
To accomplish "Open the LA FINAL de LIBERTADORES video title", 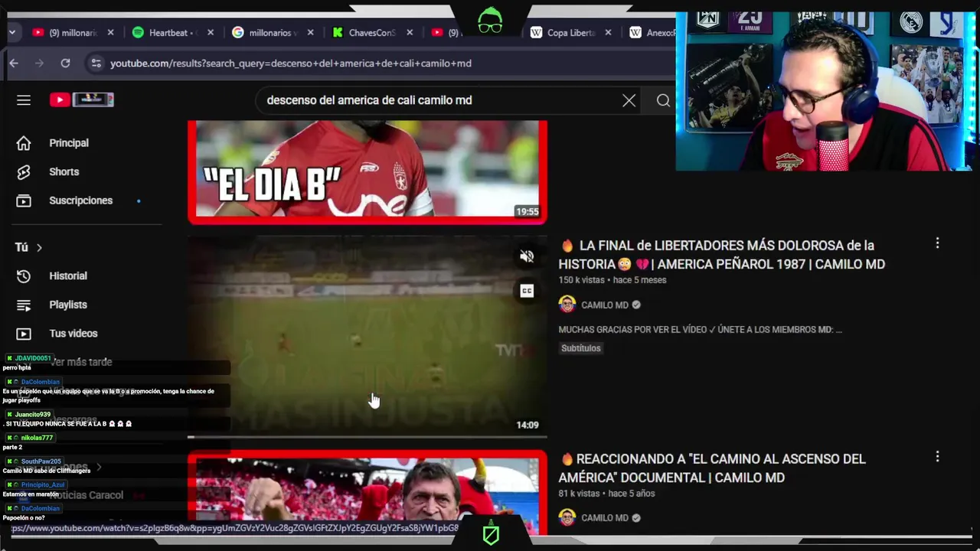I will [x=724, y=255].
